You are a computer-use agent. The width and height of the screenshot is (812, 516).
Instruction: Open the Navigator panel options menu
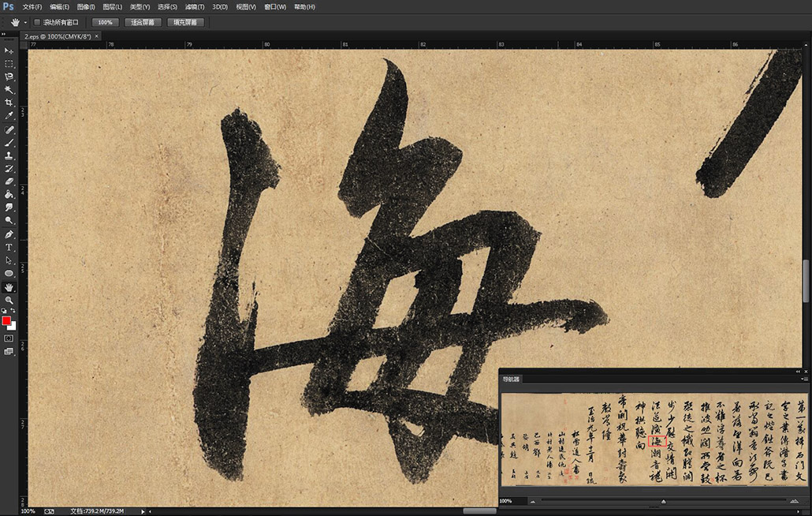[805, 380]
